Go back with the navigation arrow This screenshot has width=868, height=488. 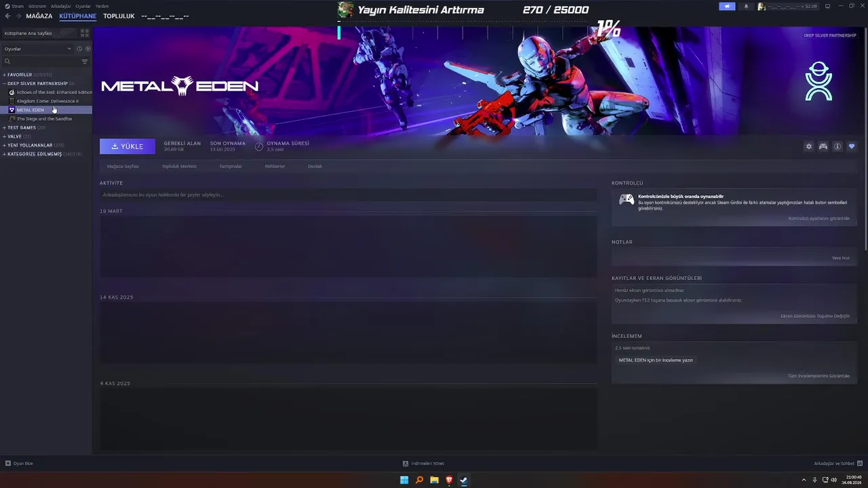pos(7,16)
